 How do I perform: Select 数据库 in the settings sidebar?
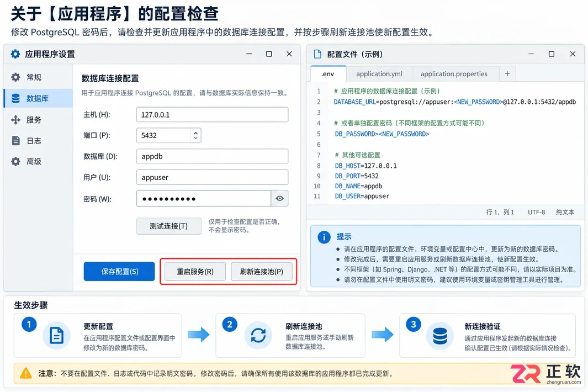pos(38,98)
